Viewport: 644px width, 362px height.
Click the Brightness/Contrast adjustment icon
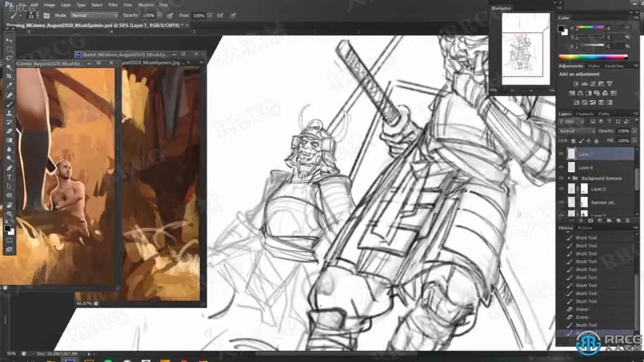576,84
